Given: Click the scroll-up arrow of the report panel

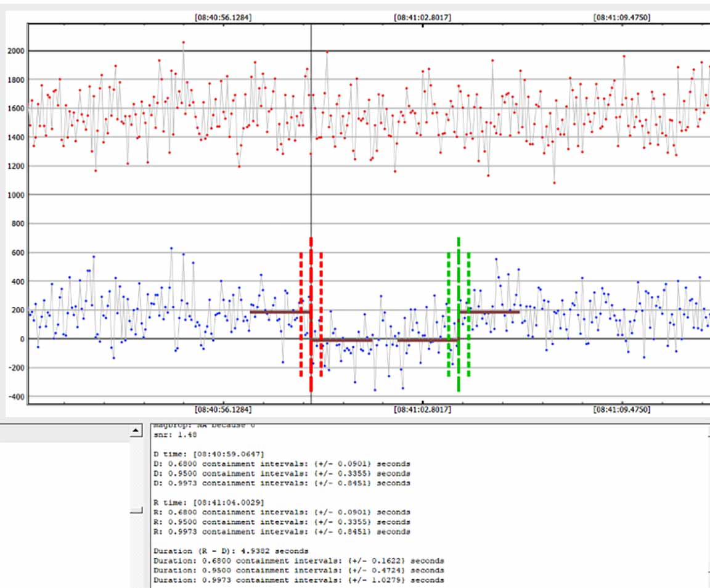Looking at the screenshot, I should (x=136, y=430).
